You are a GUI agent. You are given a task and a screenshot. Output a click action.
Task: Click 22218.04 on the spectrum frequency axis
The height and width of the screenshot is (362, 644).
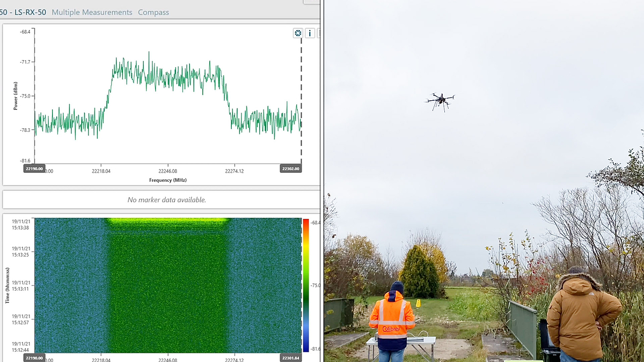point(101,172)
